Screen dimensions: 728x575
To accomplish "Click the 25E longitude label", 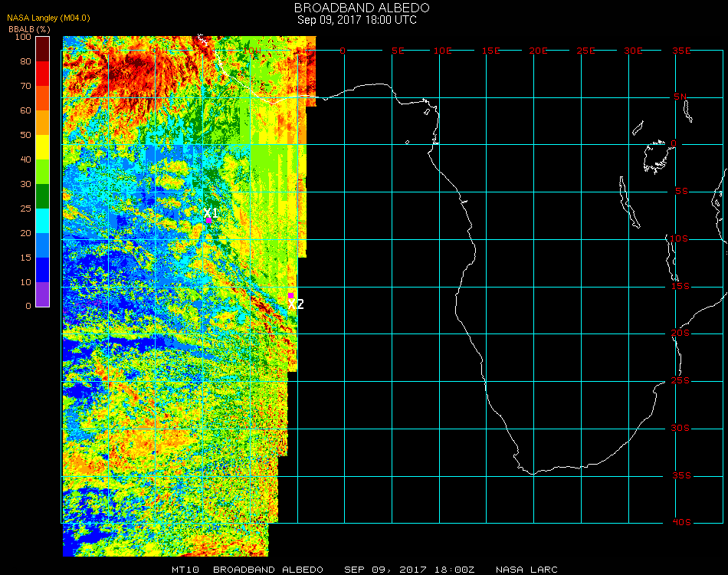I will pyautogui.click(x=585, y=51).
